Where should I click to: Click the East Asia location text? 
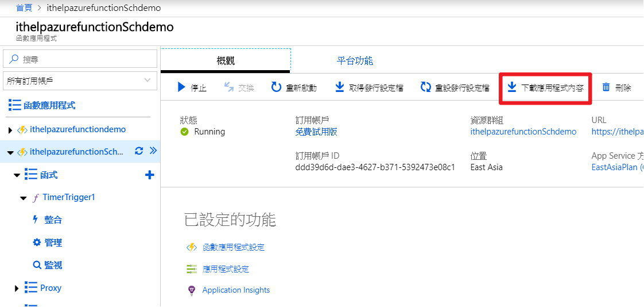[x=487, y=167]
